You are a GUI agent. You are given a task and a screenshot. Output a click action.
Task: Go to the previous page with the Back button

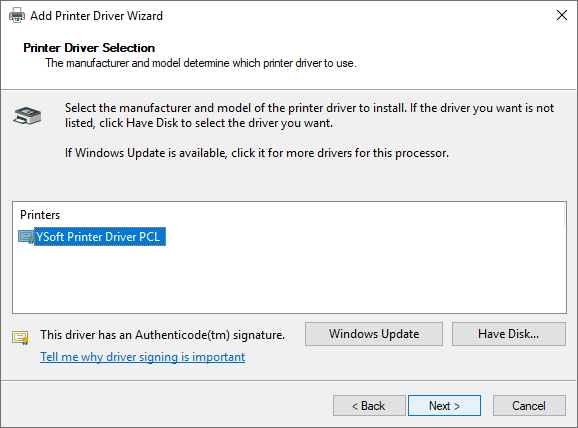pyautogui.click(x=369, y=406)
